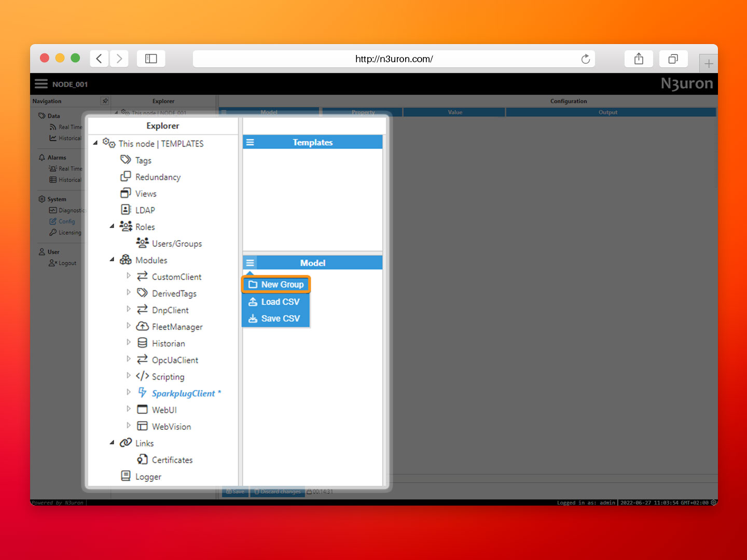Viewport: 747px width, 560px height.
Task: Go back in browser history
Action: point(99,59)
